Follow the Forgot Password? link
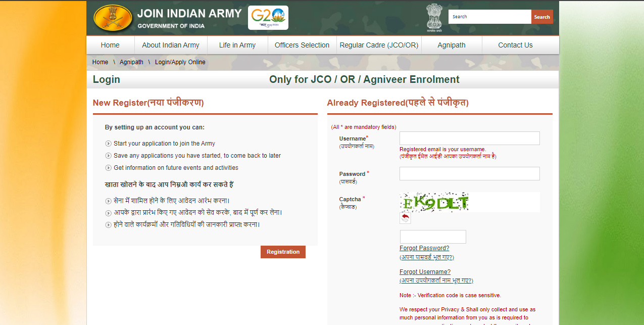Viewport: 644px width, 325px height. [424, 248]
